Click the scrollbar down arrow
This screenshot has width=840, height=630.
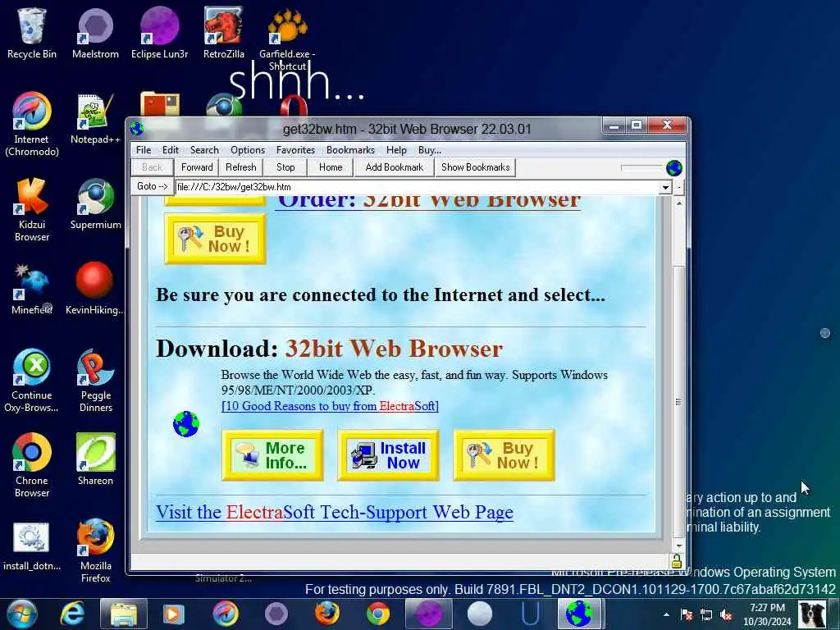tap(678, 546)
